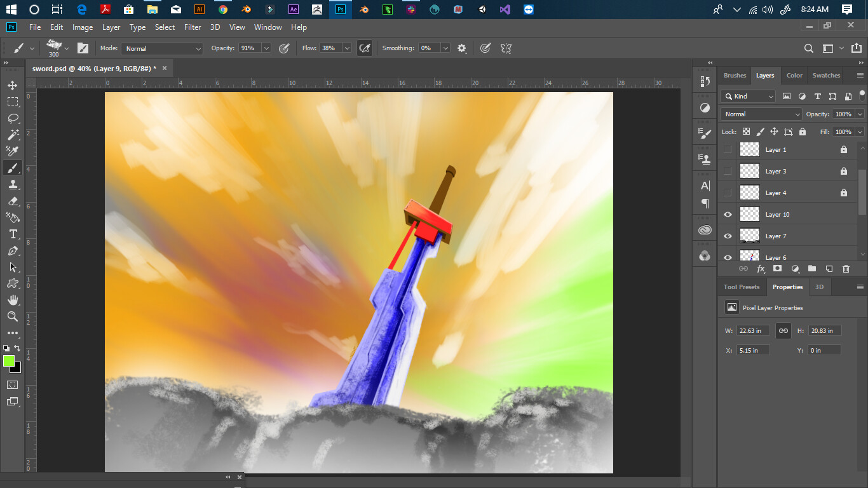Open layer Opacity dropdown in Layers panel
Image resolution: width=868 pixels, height=488 pixels.
860,114
